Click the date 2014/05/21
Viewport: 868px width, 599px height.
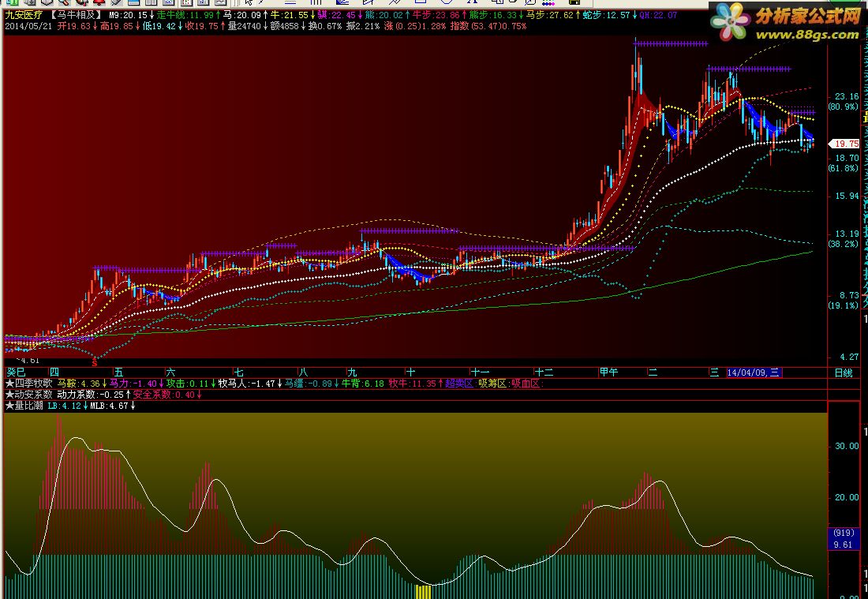tap(28, 26)
